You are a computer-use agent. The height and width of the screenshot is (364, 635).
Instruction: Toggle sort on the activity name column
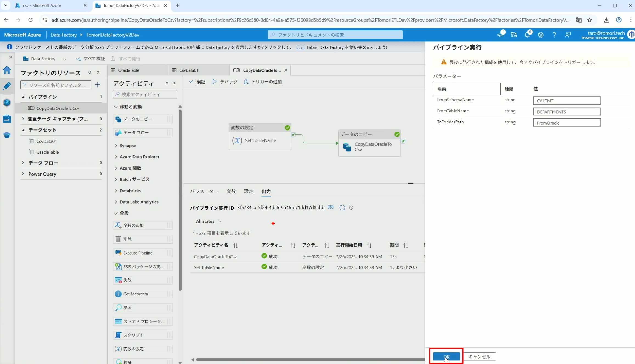click(235, 246)
